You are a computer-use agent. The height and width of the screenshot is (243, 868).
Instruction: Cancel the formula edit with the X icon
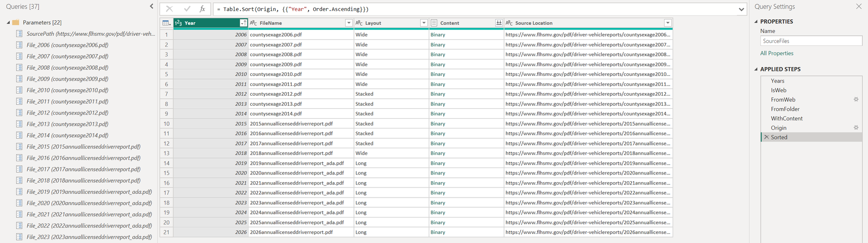pos(169,9)
